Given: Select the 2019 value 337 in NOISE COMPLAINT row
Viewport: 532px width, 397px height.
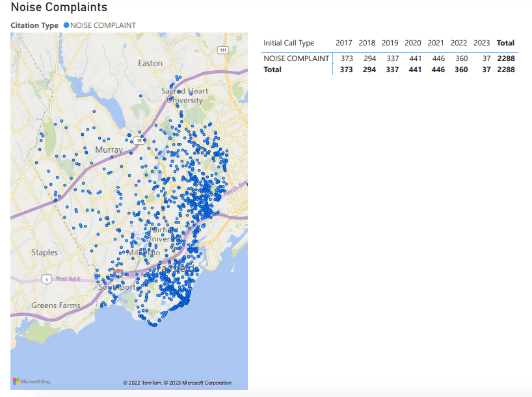Looking at the screenshot, I should (393, 58).
